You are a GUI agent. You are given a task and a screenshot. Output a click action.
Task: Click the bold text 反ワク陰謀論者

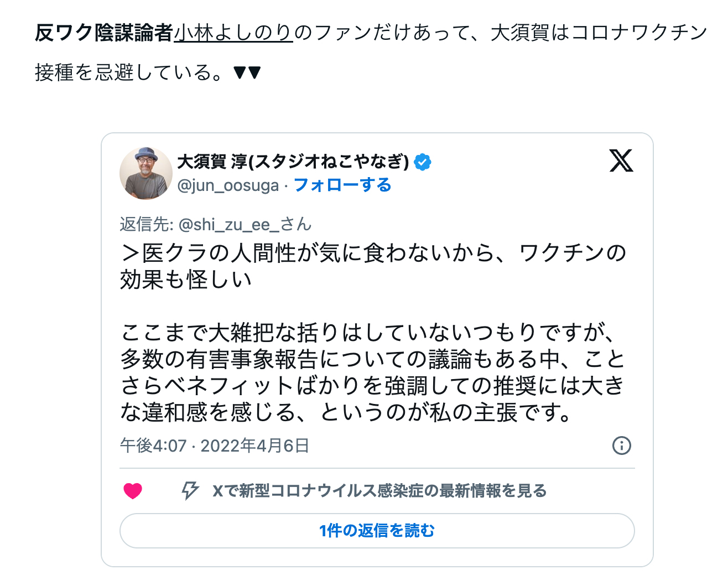click(104, 33)
